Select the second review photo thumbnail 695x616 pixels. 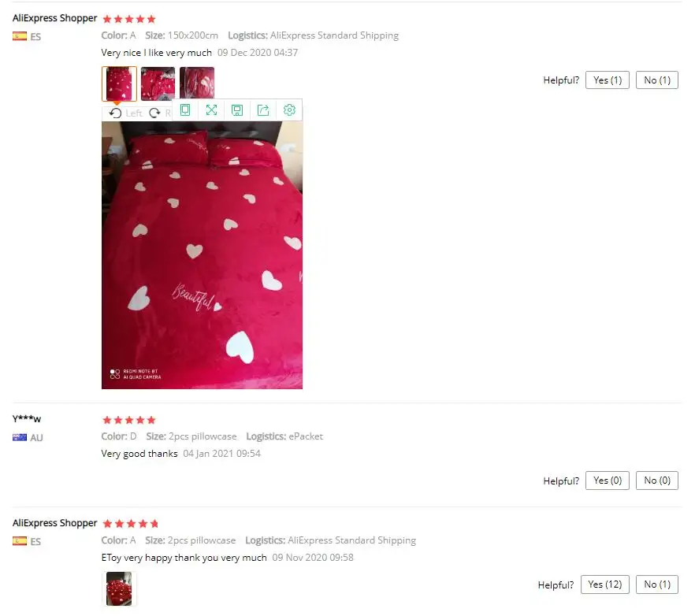point(158,83)
